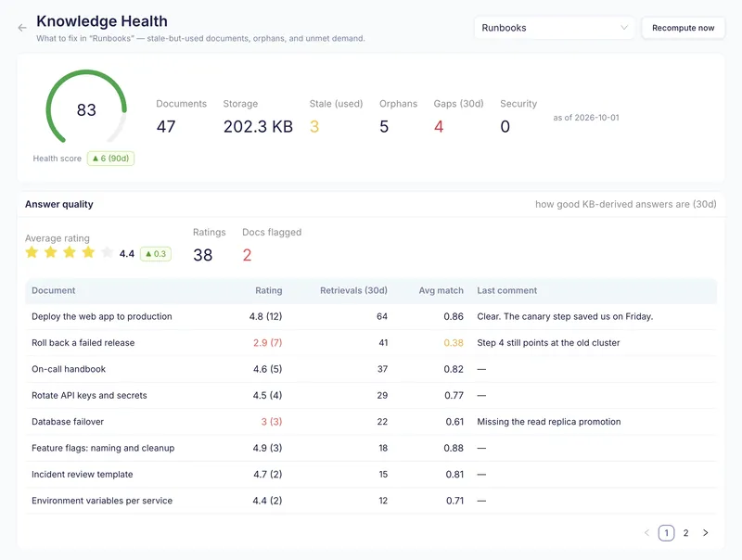The width and height of the screenshot is (742, 560).
Task: Sort by Retrievals (30d) column header
Action: 353,290
